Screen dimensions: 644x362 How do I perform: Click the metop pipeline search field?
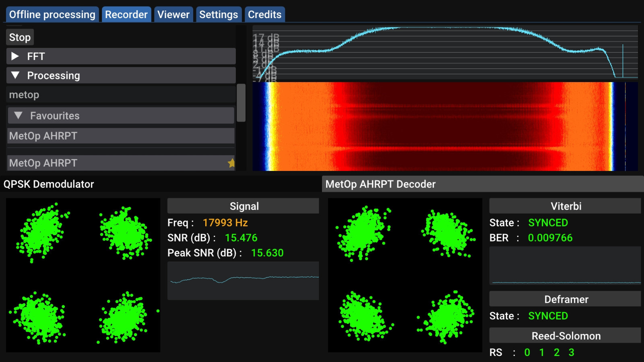pos(121,95)
